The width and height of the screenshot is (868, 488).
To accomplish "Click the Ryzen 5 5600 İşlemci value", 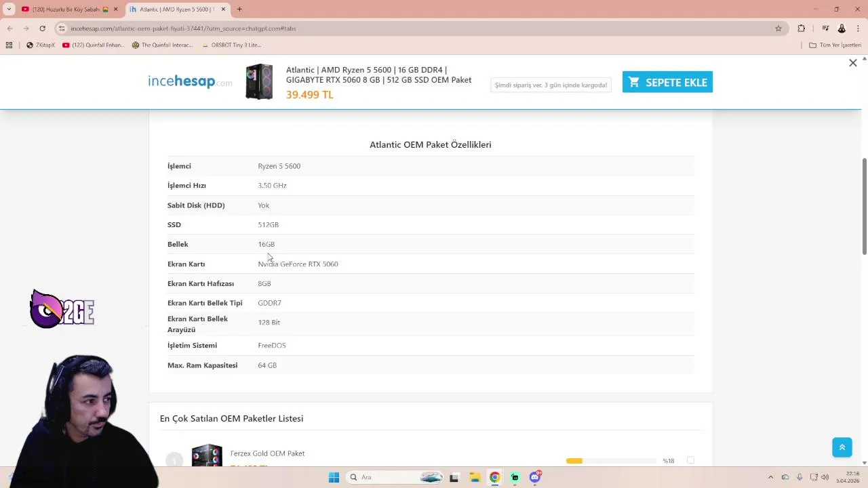I will pos(279,166).
